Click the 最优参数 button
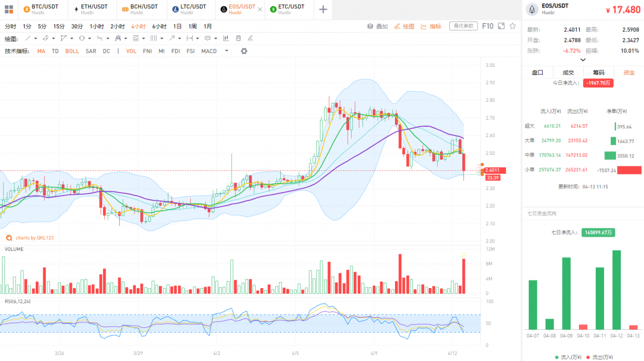This screenshot has width=644, height=361. click(x=463, y=26)
